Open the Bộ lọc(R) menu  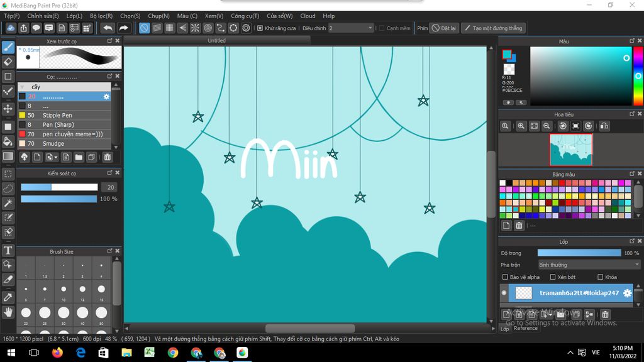[x=101, y=16]
